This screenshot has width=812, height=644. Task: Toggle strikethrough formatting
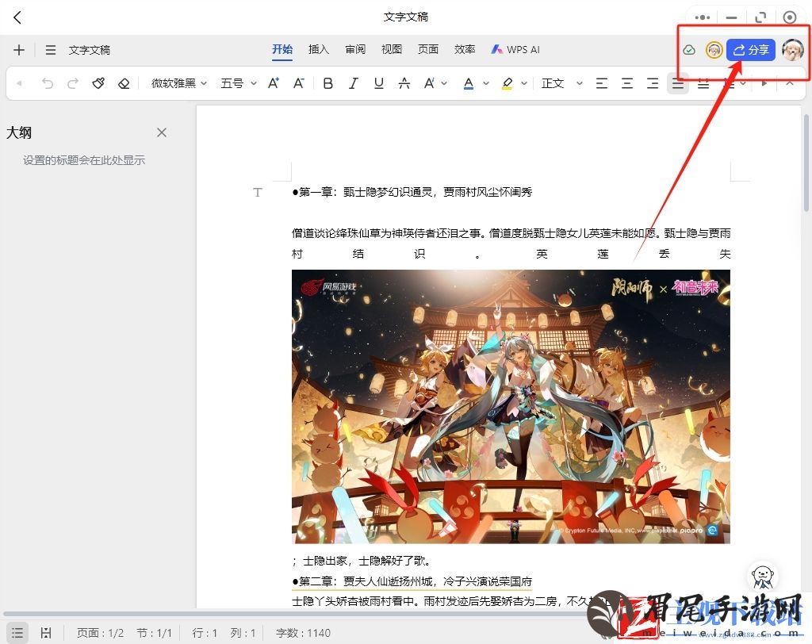(404, 83)
